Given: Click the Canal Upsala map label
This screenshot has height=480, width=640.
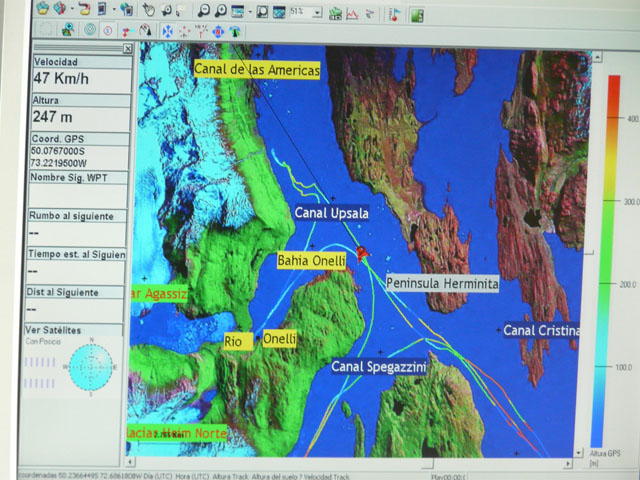Looking at the screenshot, I should 332,213.
